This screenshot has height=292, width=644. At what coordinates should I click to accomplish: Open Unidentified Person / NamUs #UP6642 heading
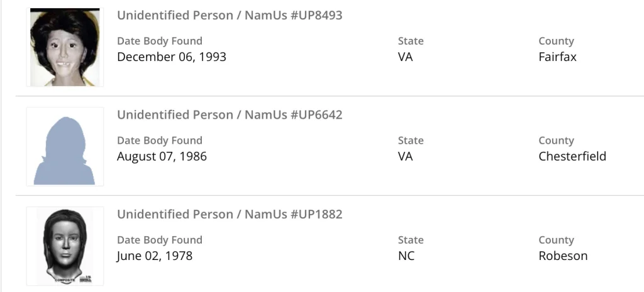point(230,115)
